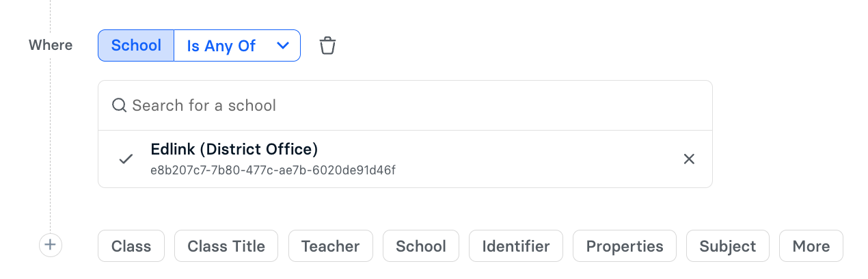The image size is (868, 279).
Task: Click the plus circle to add condition
Action: pyautogui.click(x=51, y=245)
